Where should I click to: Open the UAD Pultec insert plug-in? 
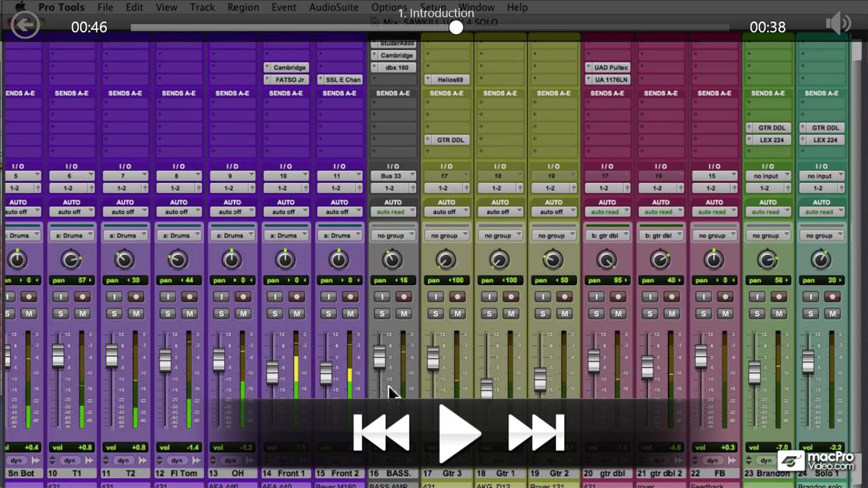click(607, 67)
